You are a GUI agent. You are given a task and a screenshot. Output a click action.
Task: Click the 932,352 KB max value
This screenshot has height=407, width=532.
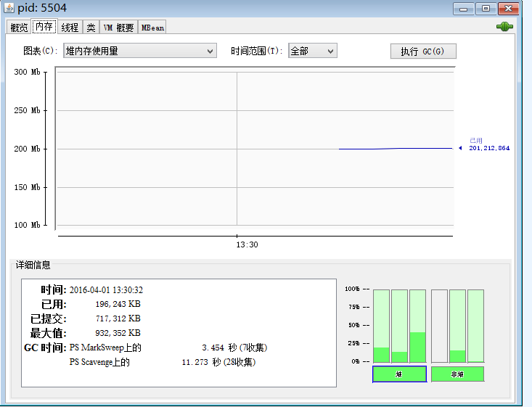pyautogui.click(x=118, y=333)
